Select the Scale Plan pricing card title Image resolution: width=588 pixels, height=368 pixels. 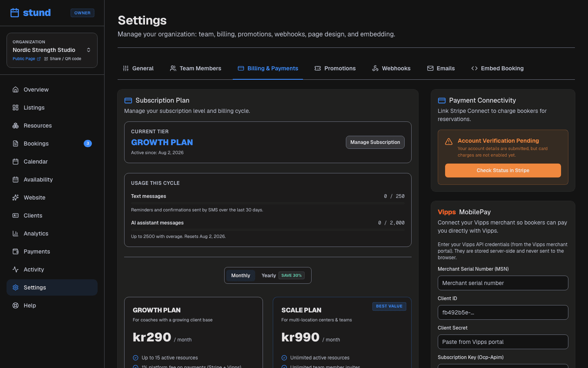pos(301,310)
